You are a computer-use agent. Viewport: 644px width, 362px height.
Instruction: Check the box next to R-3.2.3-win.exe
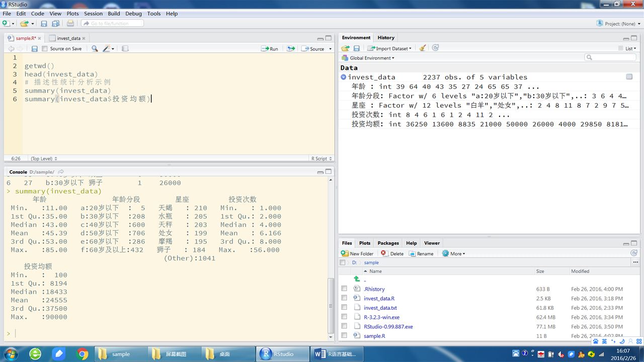pos(344,317)
